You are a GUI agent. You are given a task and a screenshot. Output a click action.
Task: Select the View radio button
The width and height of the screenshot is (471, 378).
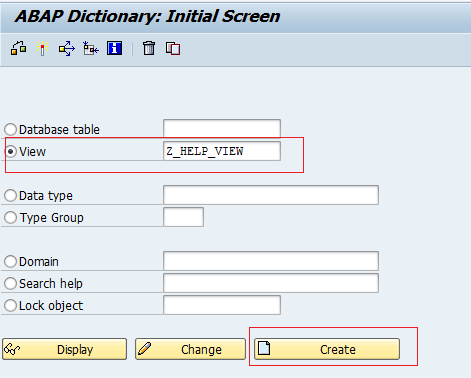[x=10, y=152]
